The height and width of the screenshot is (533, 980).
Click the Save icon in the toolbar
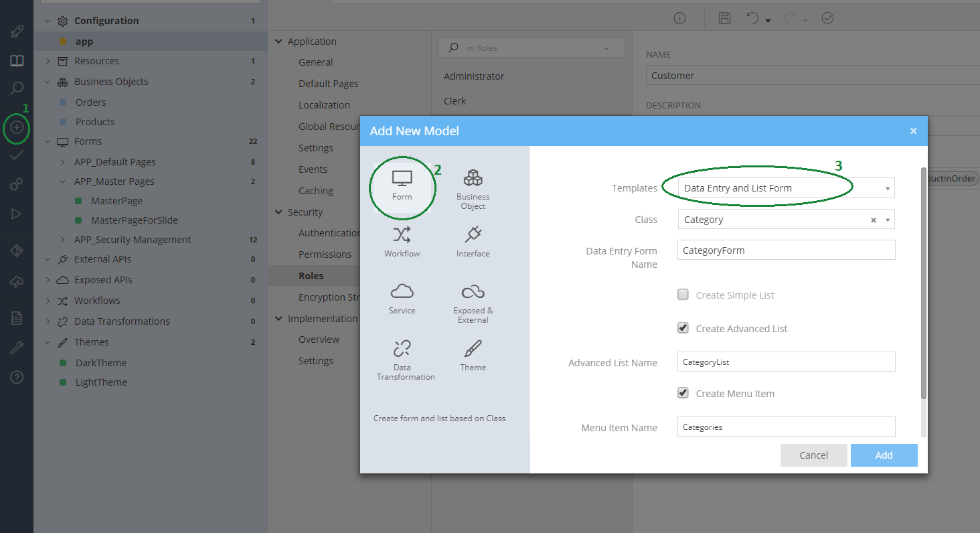point(724,18)
